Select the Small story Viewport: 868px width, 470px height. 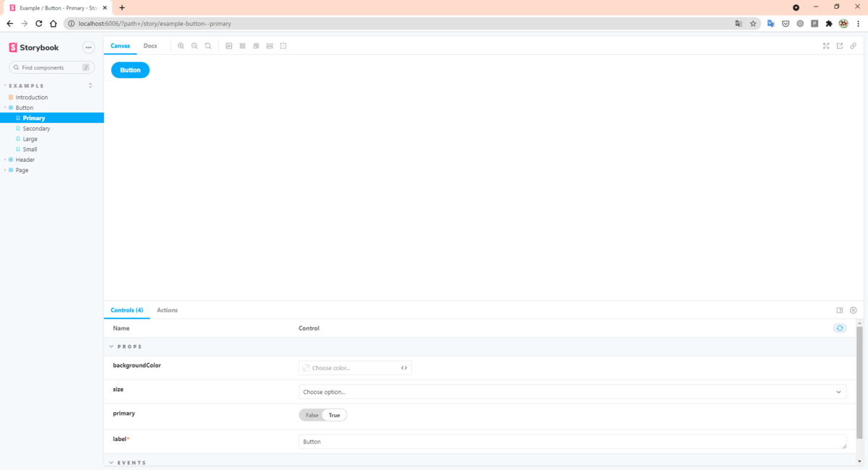(x=30, y=150)
